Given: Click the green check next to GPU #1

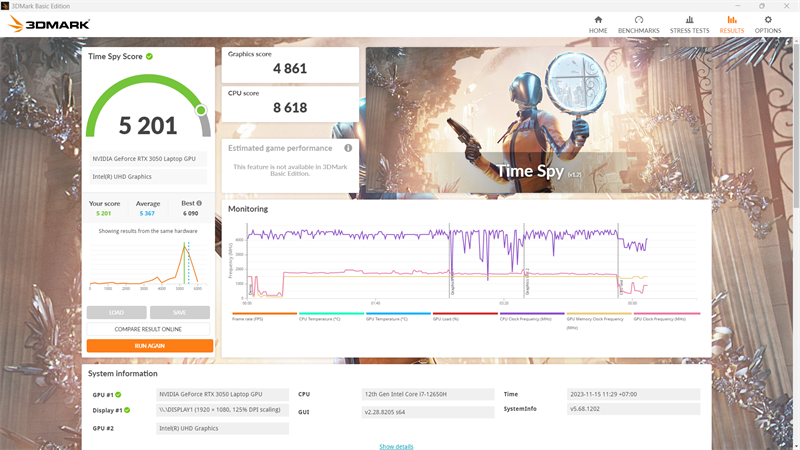Looking at the screenshot, I should tap(118, 394).
